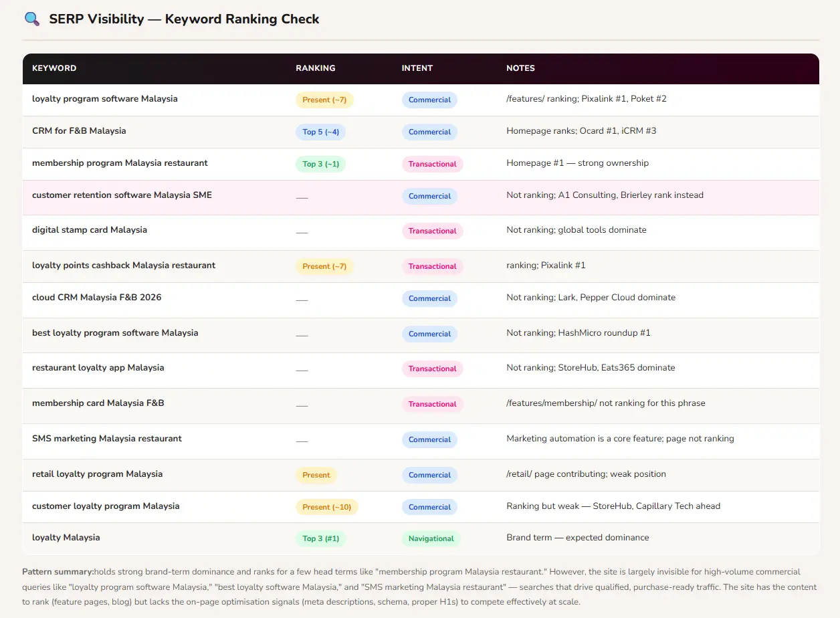Screen dimensions: 840x618
Task: Click note mentioning StoreHub, Capillary Tech ahead
Action: [613, 506]
